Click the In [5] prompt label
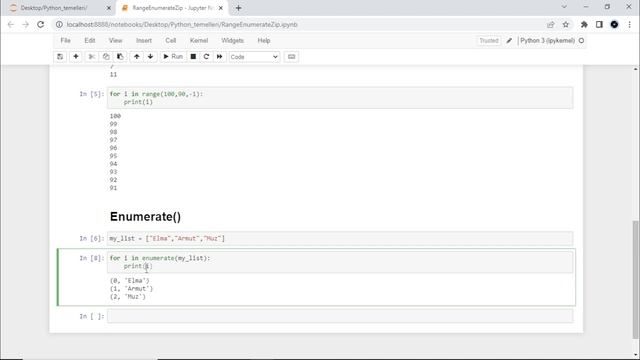Image resolution: width=640 pixels, height=360 pixels. pos(92,94)
